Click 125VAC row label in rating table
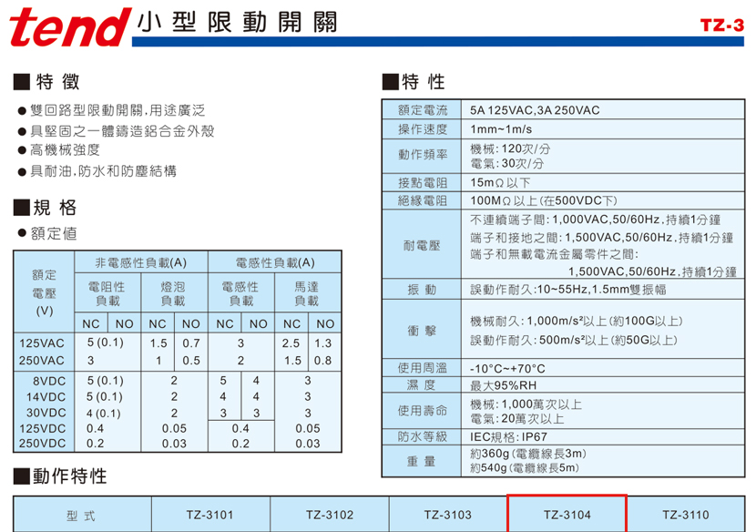 [42, 343]
